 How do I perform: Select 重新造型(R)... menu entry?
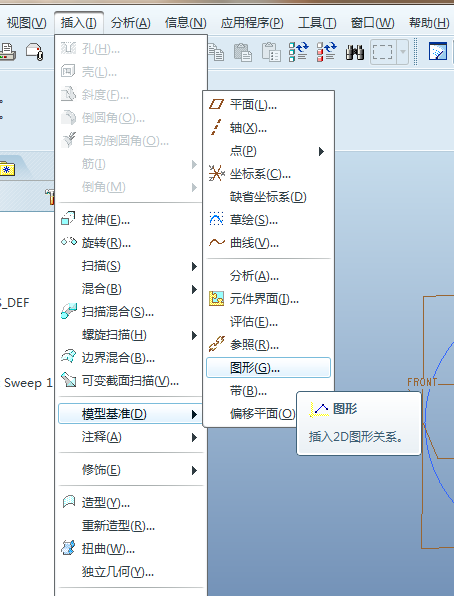131,526
